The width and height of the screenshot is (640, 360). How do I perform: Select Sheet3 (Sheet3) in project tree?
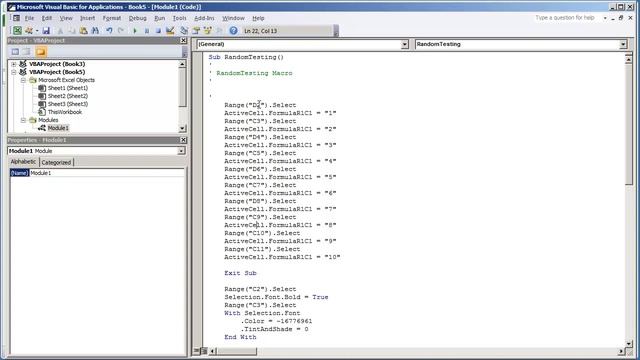[68, 104]
